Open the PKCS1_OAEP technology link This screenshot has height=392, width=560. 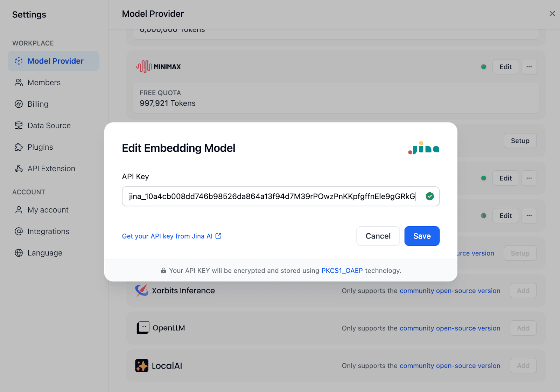coord(342,271)
